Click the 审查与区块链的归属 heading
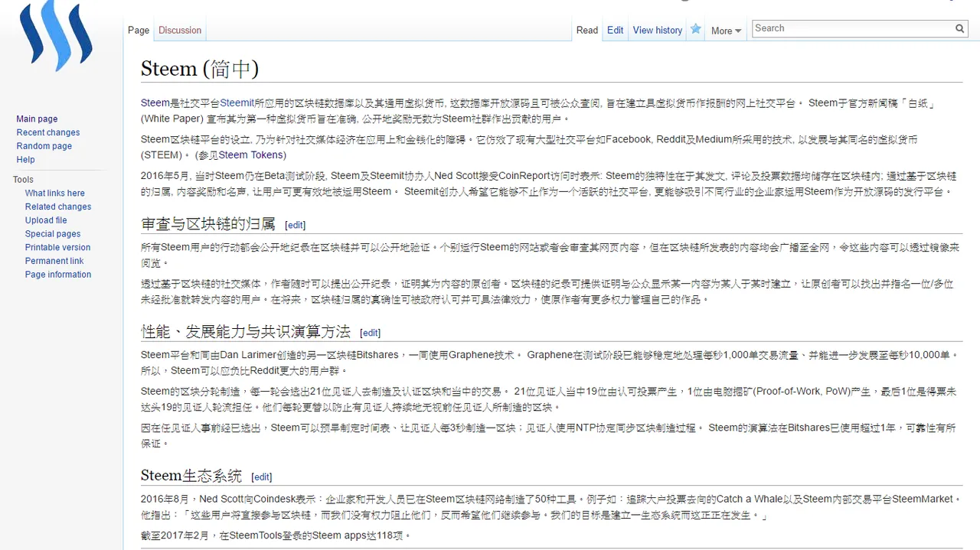 coord(208,224)
